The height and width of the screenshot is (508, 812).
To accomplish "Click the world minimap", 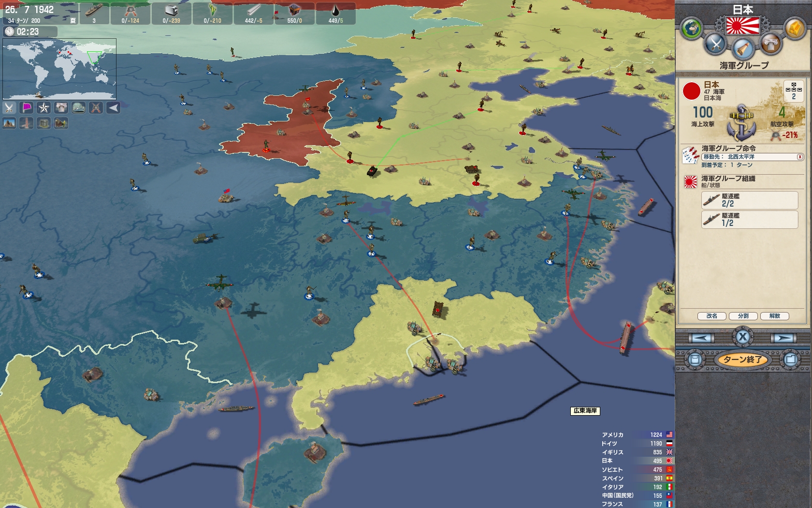I will pos(59,69).
